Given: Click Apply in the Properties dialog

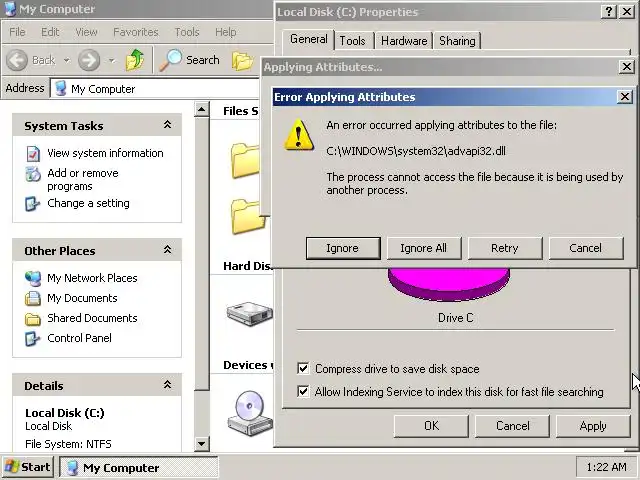Looking at the screenshot, I should click(x=593, y=426).
